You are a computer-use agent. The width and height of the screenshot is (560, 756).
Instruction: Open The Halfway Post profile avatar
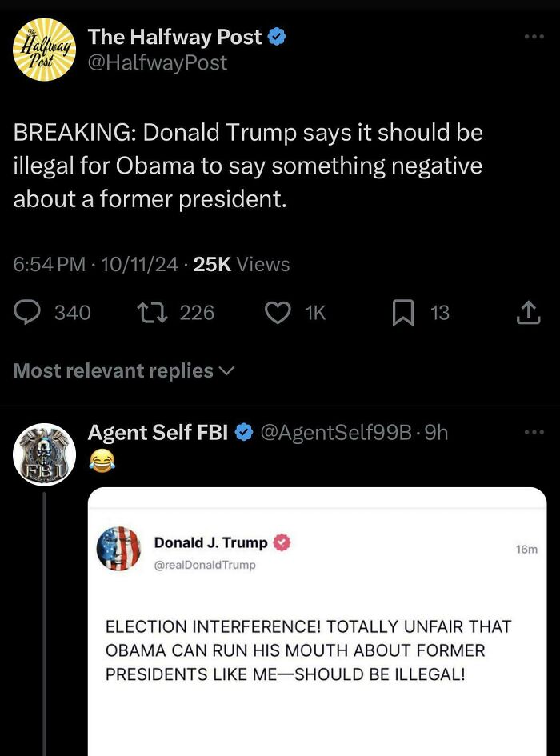46,50
